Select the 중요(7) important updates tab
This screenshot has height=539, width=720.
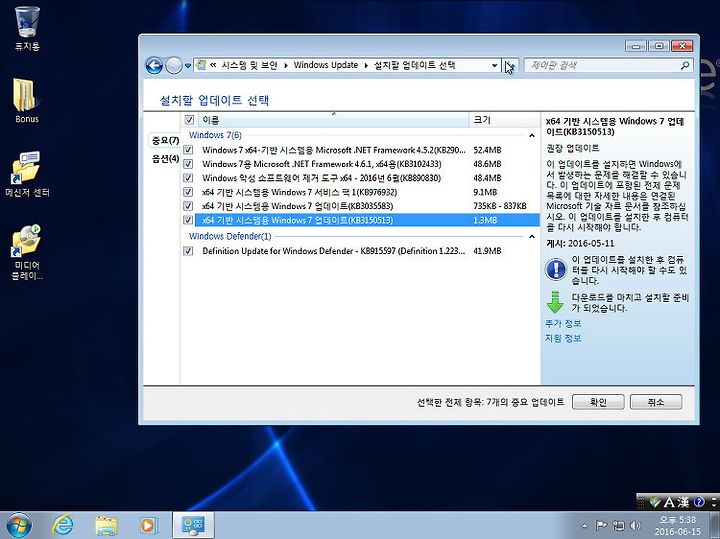click(165, 140)
